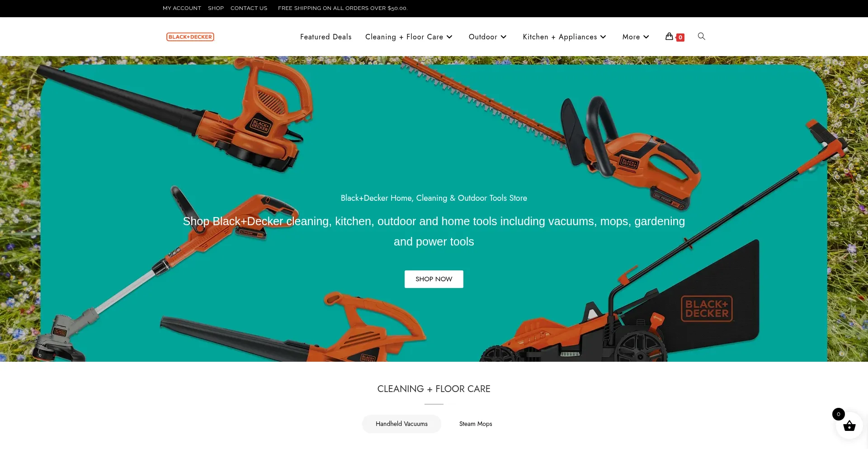Image resolution: width=868 pixels, height=449 pixels.
Task: Click the store subtitle text in hero
Action: (434, 198)
